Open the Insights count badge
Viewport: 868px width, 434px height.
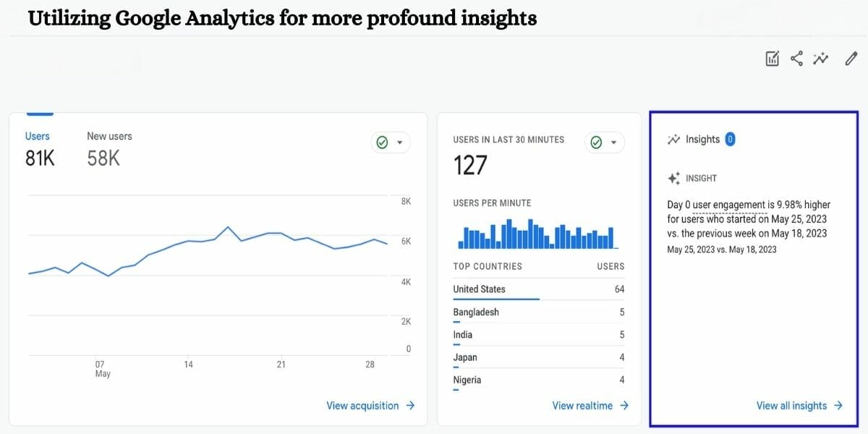coord(731,139)
